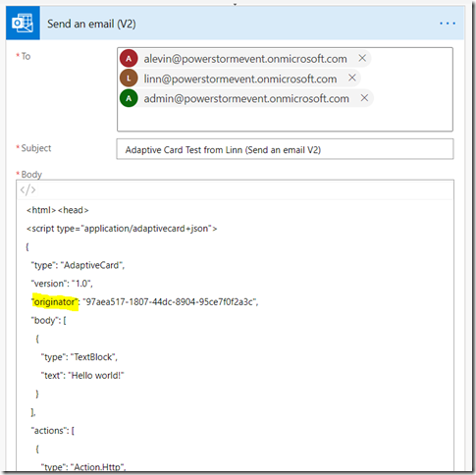Click the green A avatar for admin
Viewport: 476px width, 475px height.
click(129, 98)
